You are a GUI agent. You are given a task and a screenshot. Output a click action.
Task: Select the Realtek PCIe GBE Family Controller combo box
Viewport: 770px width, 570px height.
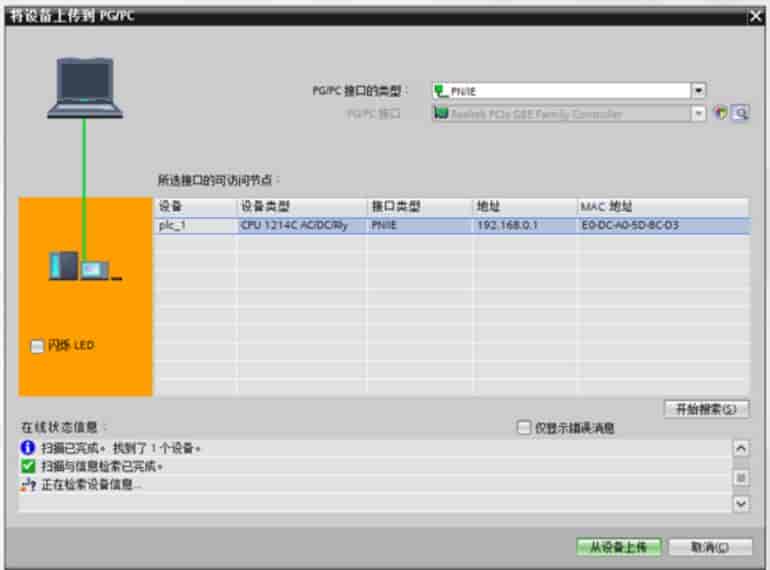(x=569, y=114)
